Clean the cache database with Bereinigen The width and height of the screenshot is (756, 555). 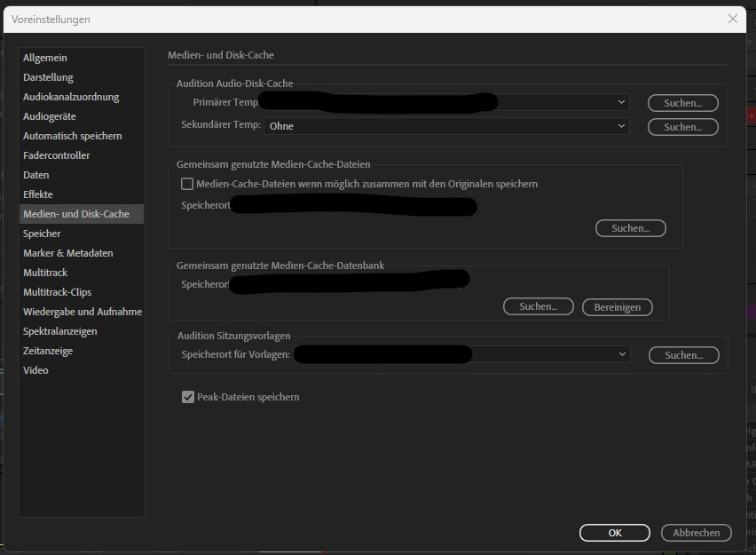[617, 306]
